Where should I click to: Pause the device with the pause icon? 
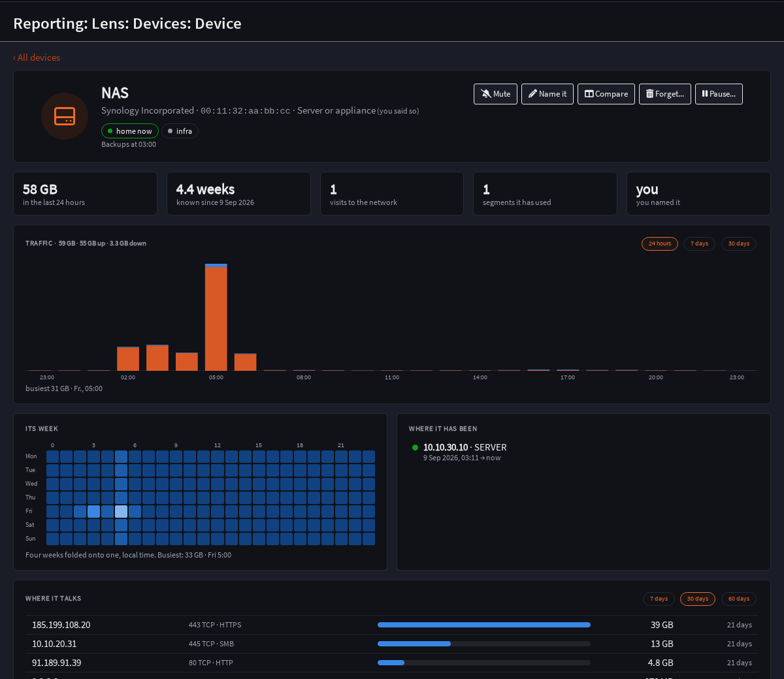click(719, 94)
